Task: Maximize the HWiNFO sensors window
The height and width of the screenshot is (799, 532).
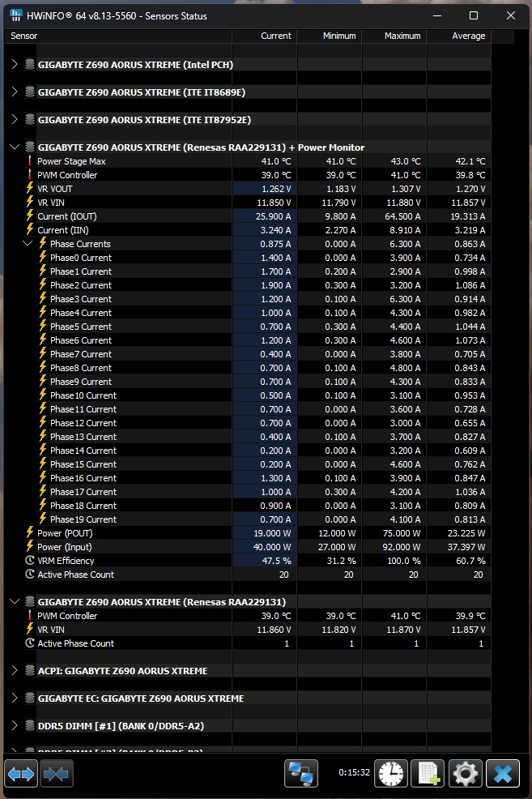Action: (474, 15)
